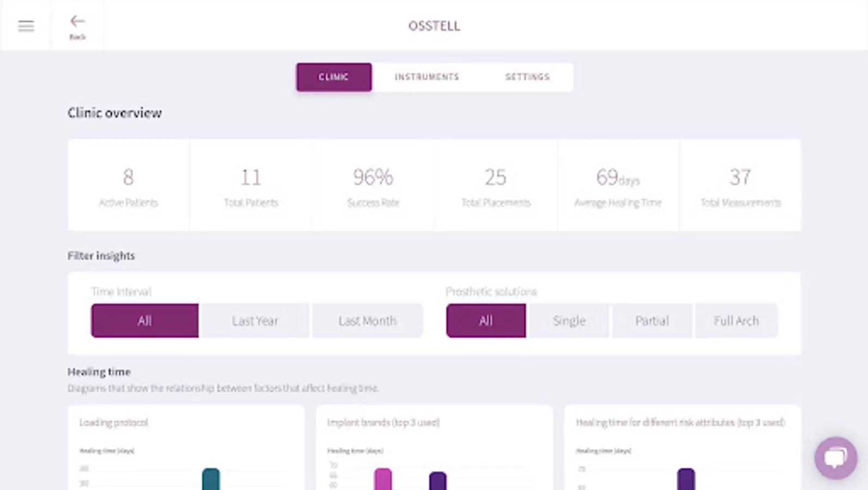868x490 pixels.
Task: Click the Implant brands (top 3 used) title
Action: 383,422
